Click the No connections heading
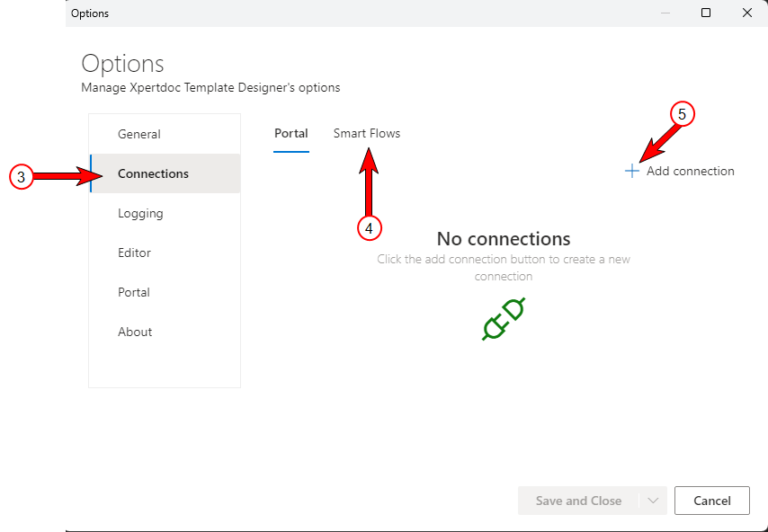The height and width of the screenshot is (532, 768). (x=504, y=239)
